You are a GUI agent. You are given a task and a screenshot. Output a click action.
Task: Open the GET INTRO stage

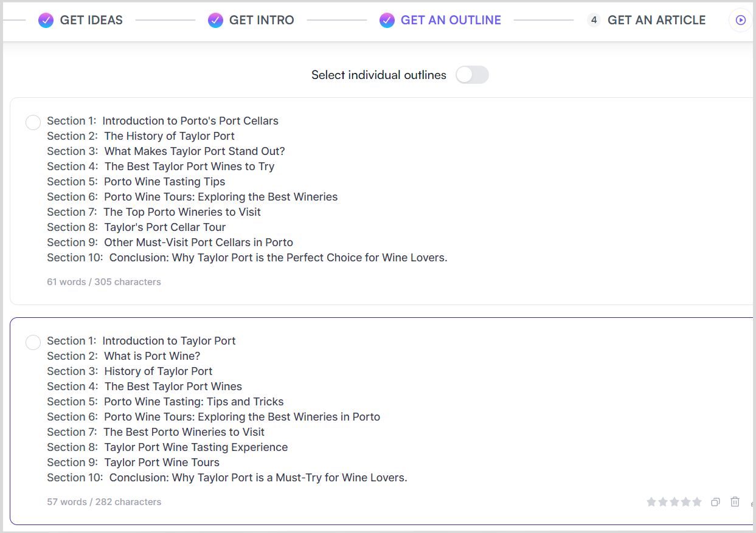tap(260, 20)
